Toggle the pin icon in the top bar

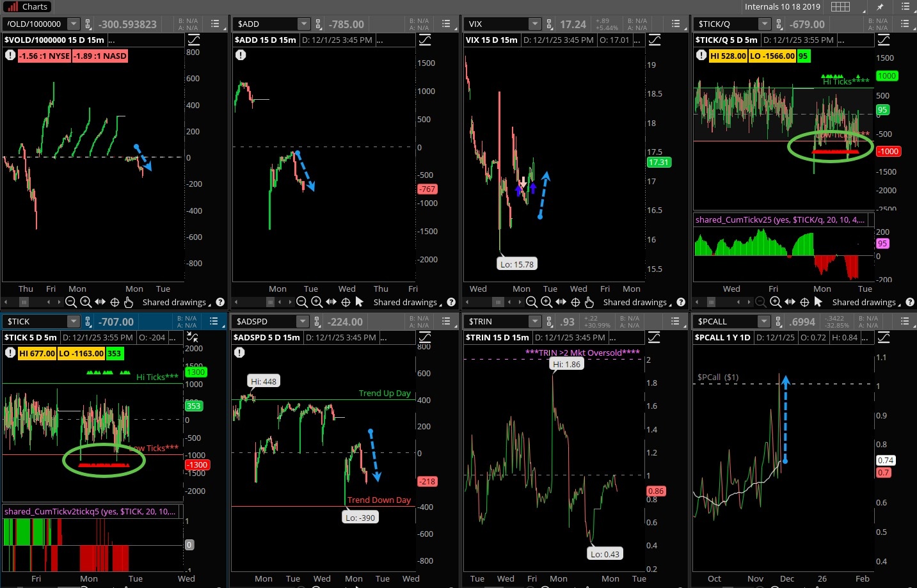[880, 7]
